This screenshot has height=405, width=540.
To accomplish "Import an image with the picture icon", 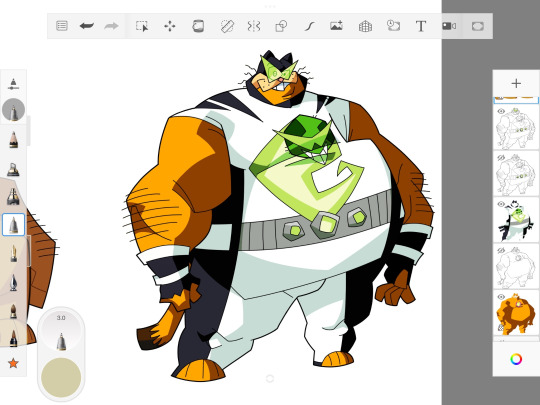I will pos(336,26).
